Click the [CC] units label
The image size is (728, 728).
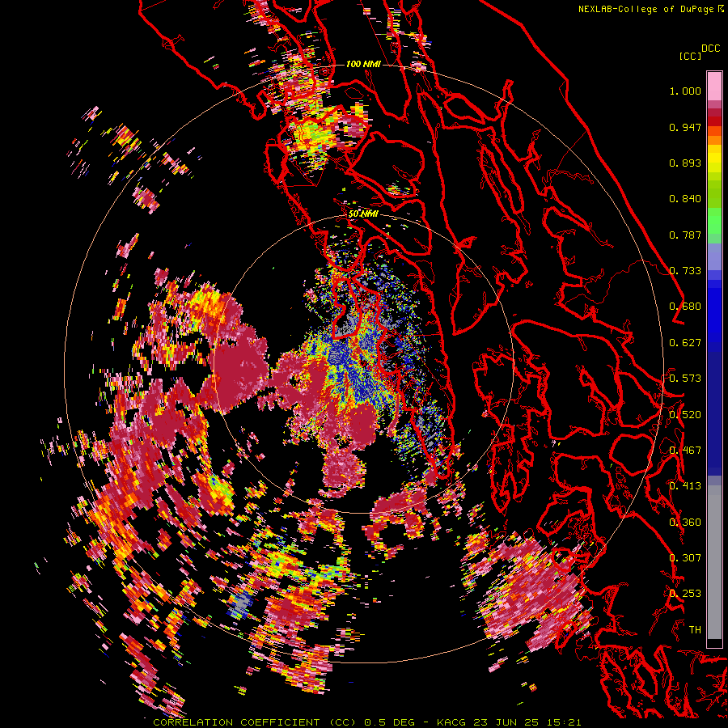point(690,56)
